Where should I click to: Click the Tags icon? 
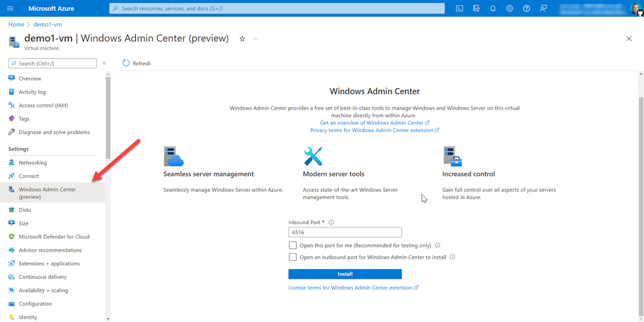[x=12, y=118]
